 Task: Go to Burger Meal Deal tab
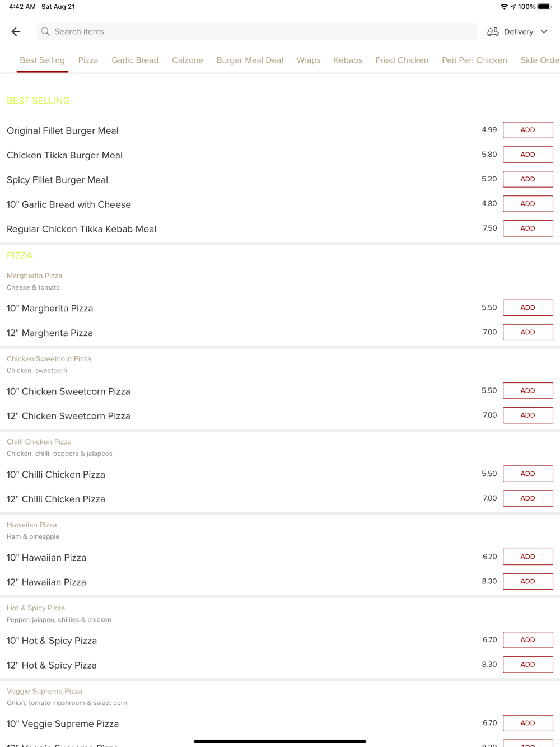(x=250, y=60)
